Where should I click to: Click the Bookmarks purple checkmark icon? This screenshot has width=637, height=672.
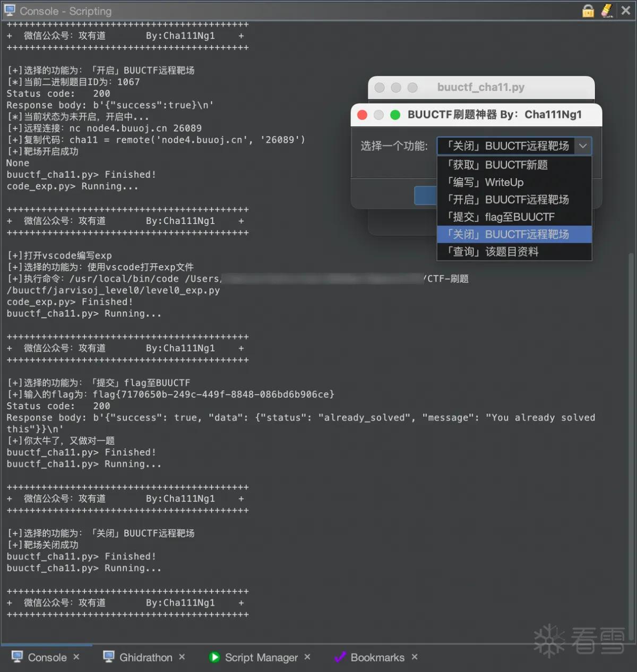coord(340,657)
